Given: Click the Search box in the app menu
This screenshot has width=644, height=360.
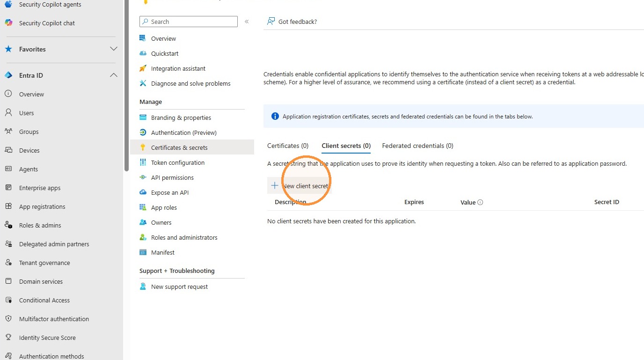Looking at the screenshot, I should click(x=189, y=22).
